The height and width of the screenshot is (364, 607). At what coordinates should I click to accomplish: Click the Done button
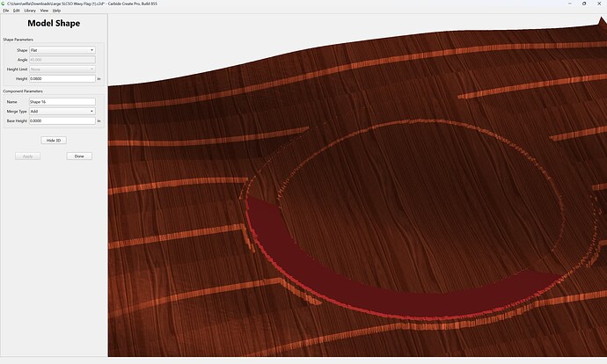click(79, 157)
